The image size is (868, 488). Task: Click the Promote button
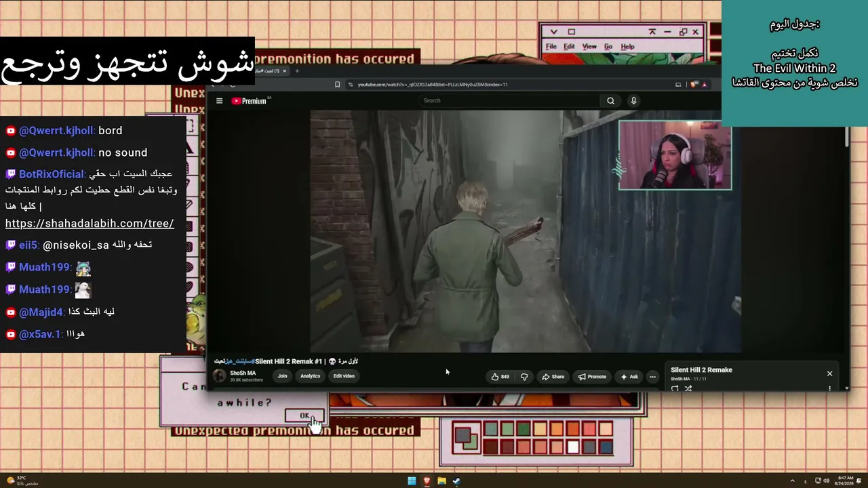point(592,377)
